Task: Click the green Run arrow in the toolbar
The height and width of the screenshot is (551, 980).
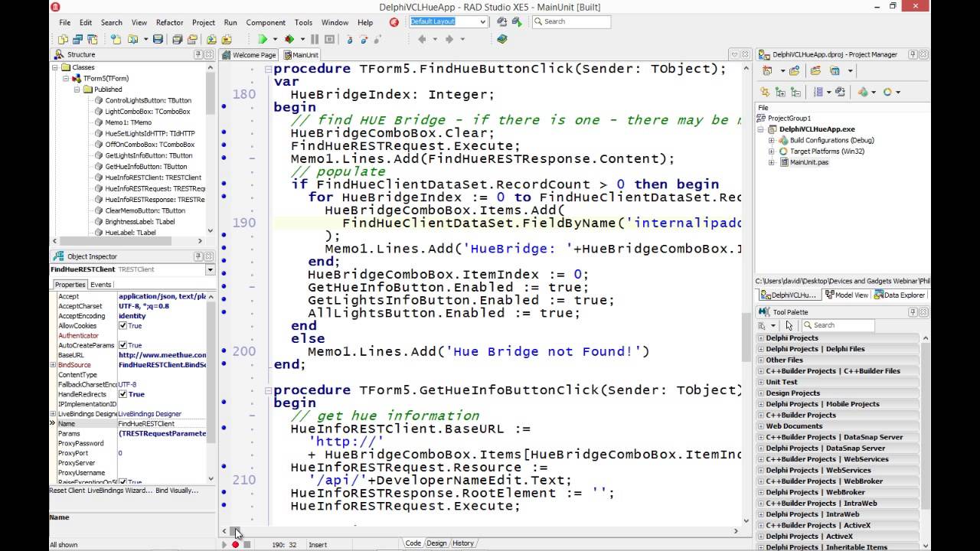Action: 262,39
